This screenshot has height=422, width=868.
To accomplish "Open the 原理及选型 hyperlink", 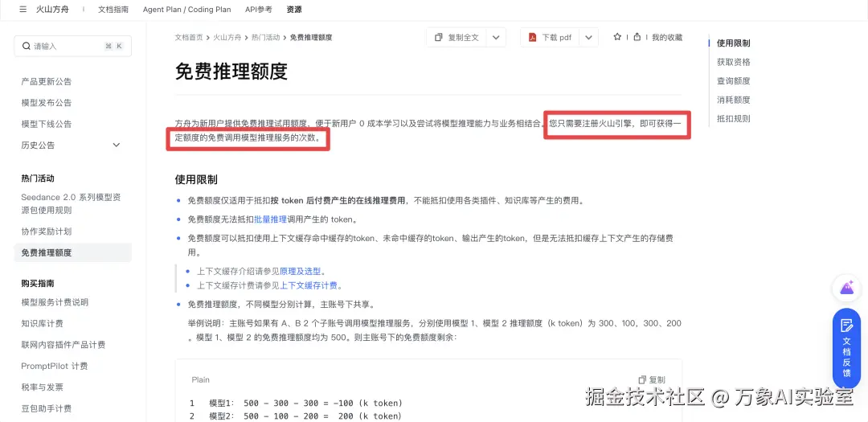I will pos(300,272).
